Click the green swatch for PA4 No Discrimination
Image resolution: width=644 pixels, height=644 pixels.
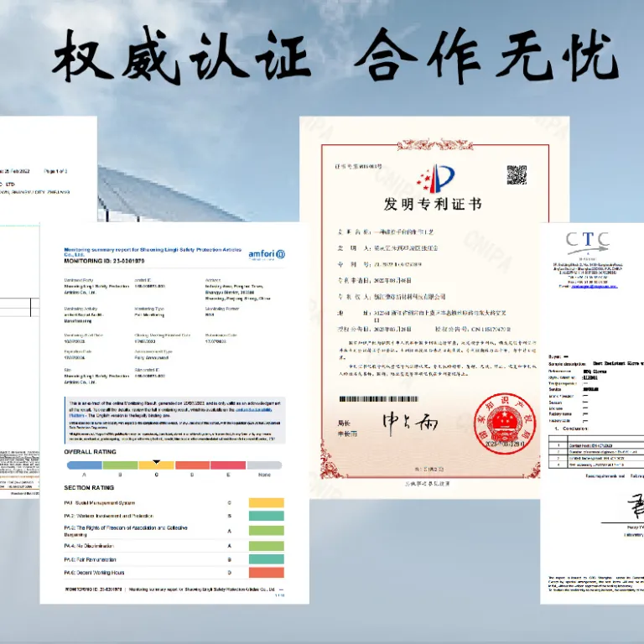[267, 546]
